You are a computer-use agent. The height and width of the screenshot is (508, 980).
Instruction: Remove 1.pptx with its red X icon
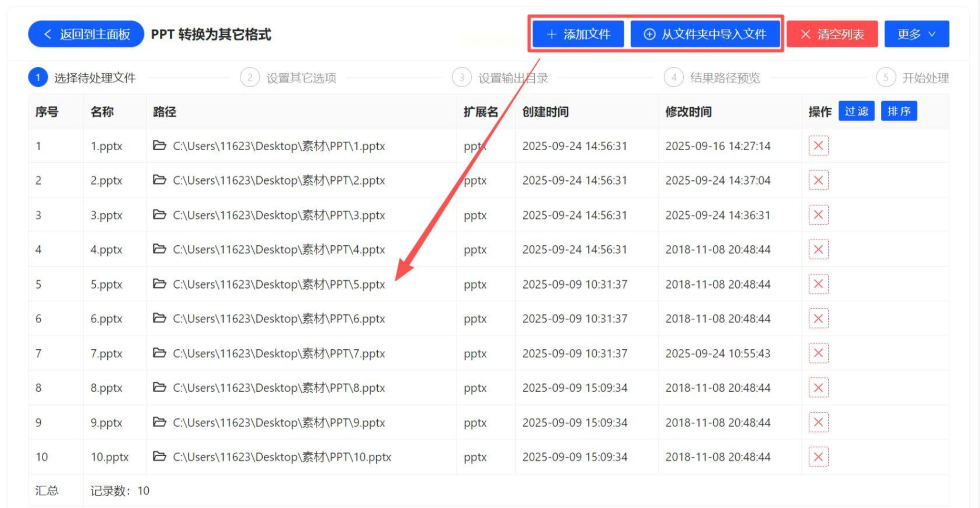coord(818,146)
